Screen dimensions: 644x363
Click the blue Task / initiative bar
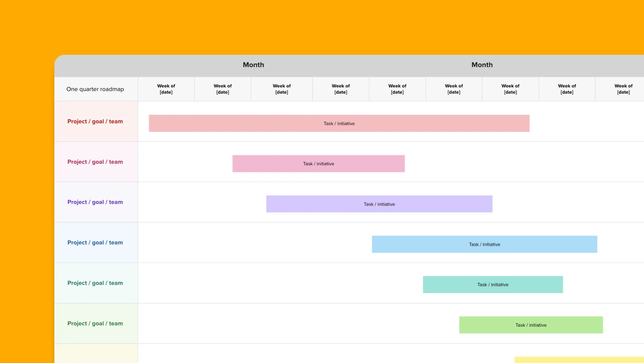click(485, 244)
